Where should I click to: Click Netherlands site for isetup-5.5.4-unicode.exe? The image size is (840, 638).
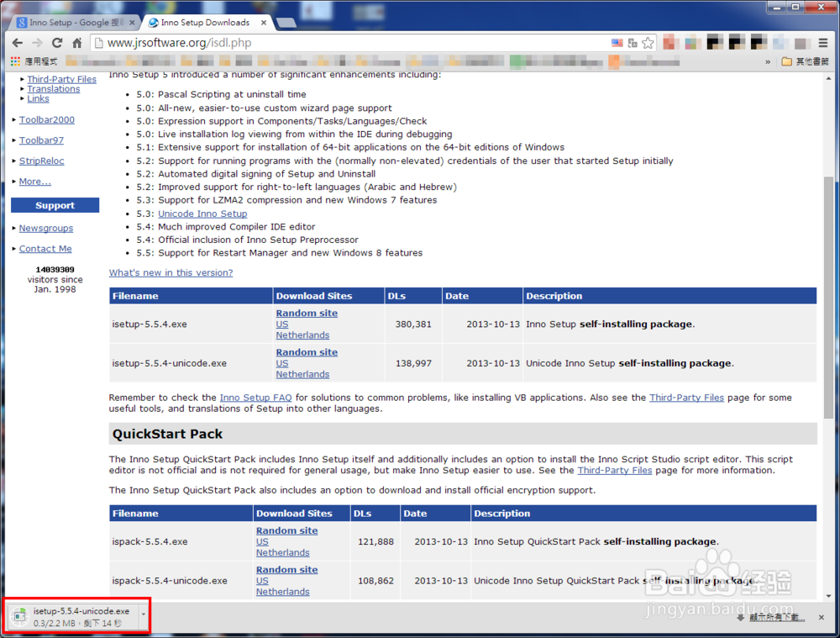pyautogui.click(x=302, y=374)
